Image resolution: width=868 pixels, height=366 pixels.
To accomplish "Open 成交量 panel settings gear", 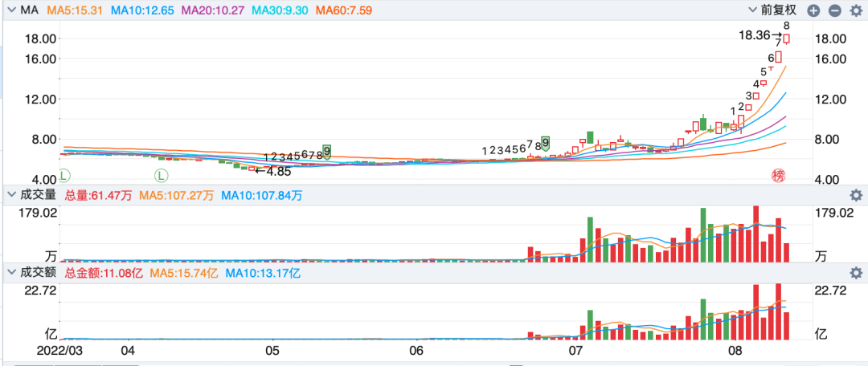I will 855,195.
